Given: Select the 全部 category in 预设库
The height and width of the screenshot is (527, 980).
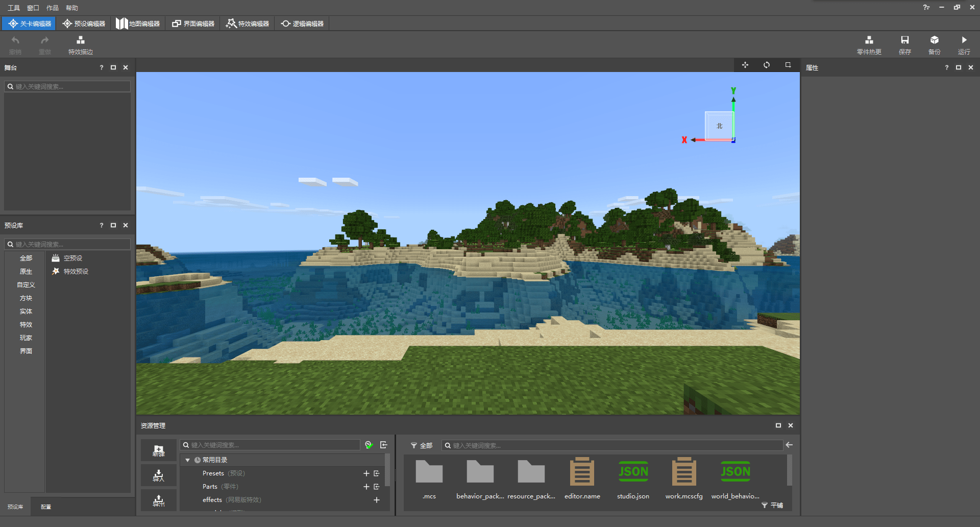Looking at the screenshot, I should click(26, 258).
